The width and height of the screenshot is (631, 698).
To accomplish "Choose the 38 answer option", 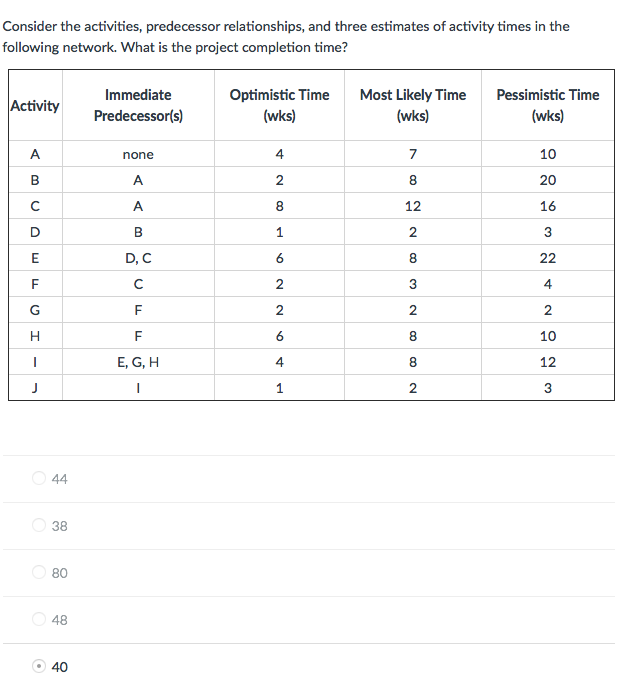I will 39,526.
